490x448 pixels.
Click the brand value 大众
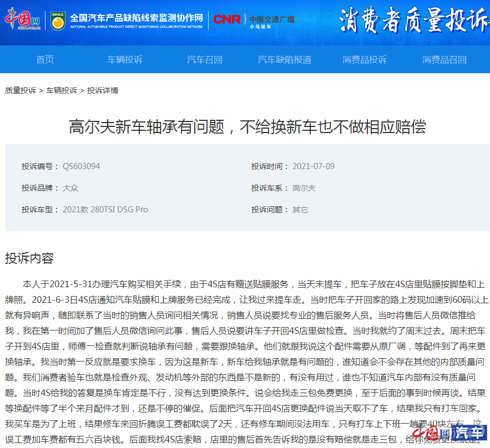[70, 188]
